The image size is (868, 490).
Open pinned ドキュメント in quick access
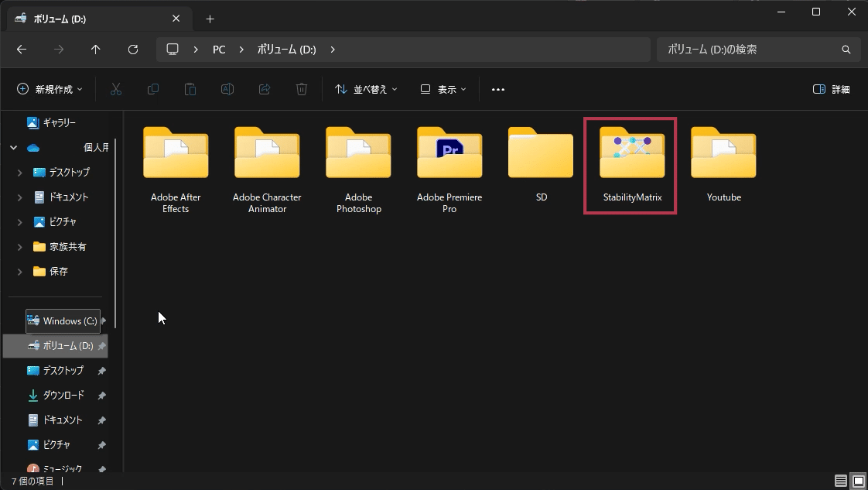56,420
